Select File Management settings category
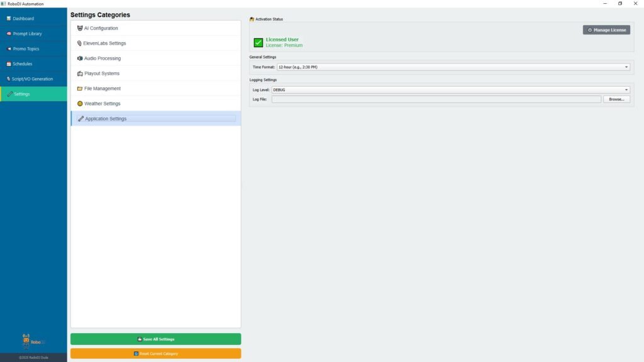 tap(102, 89)
